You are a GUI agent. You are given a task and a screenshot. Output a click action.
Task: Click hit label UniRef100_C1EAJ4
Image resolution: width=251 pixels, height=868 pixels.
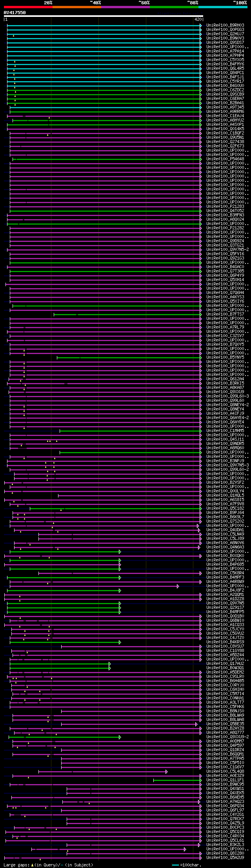click(225, 116)
